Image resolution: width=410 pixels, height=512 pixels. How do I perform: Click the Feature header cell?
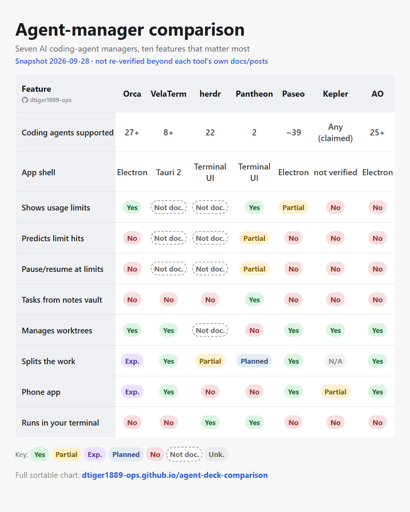click(x=65, y=94)
